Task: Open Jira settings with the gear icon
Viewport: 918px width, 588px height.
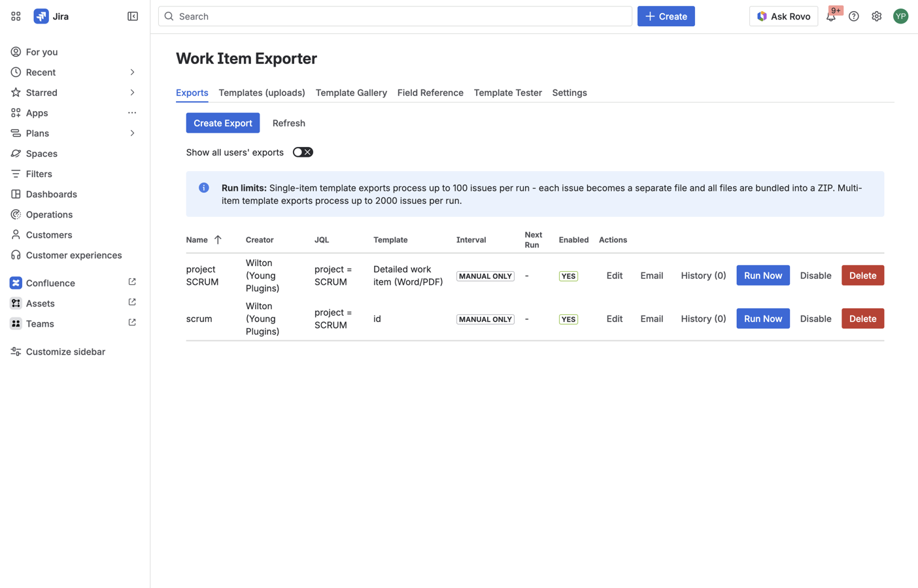Action: click(876, 16)
